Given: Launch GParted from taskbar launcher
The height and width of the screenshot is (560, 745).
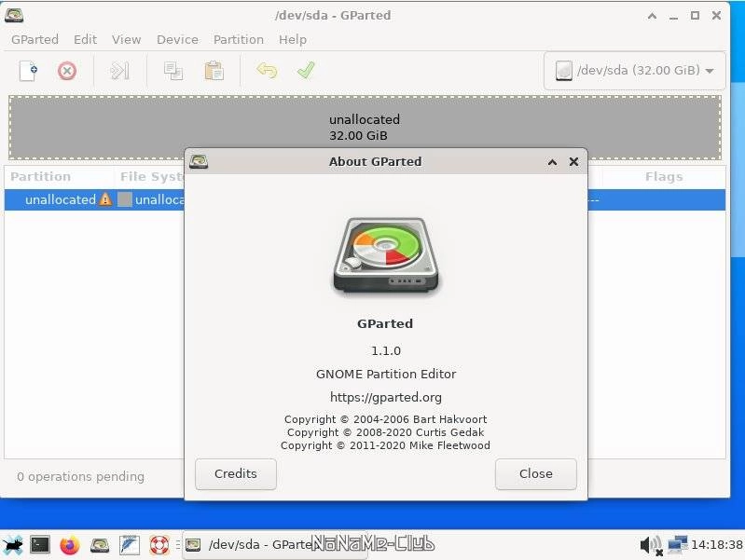Looking at the screenshot, I should pos(100,545).
